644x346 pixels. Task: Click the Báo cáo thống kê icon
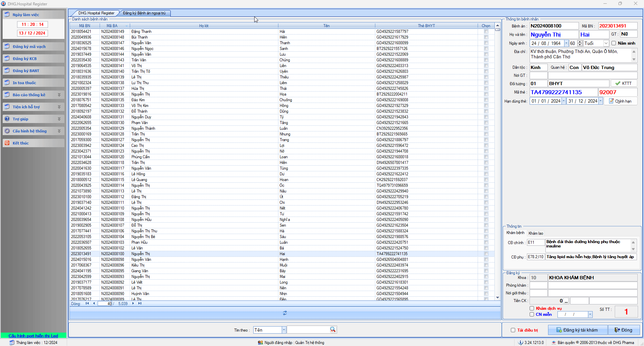click(7, 95)
